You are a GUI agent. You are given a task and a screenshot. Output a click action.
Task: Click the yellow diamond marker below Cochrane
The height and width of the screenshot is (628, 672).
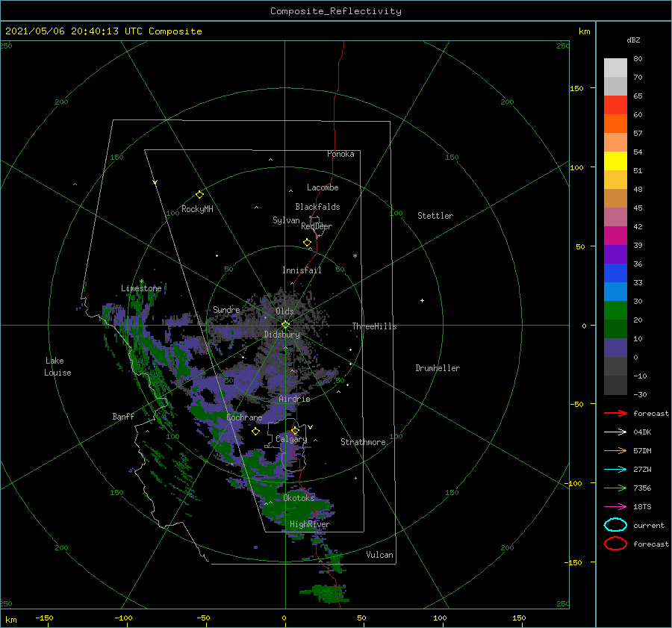(255, 432)
